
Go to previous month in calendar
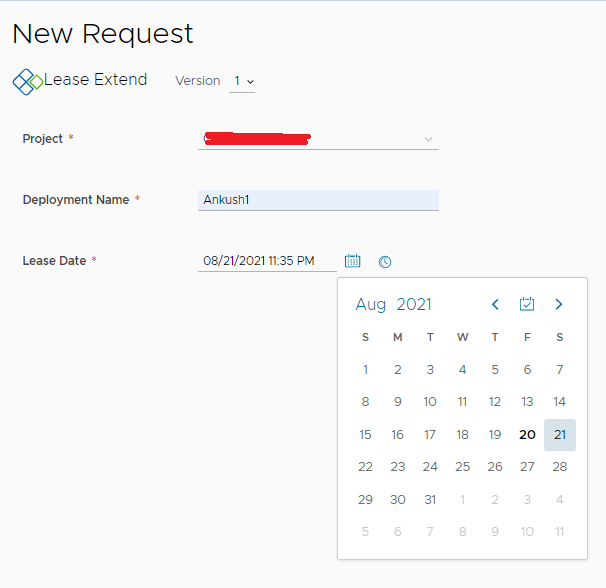[x=495, y=304]
